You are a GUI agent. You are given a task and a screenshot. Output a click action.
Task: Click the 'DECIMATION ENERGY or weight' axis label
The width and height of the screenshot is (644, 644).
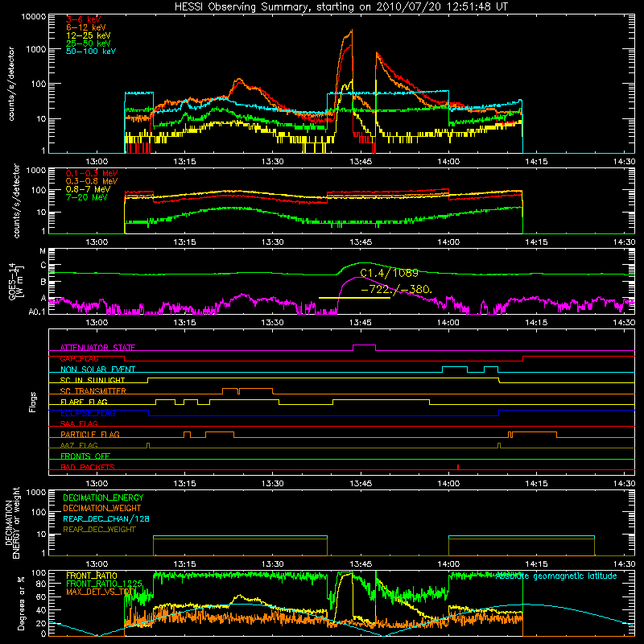[x=12, y=522]
